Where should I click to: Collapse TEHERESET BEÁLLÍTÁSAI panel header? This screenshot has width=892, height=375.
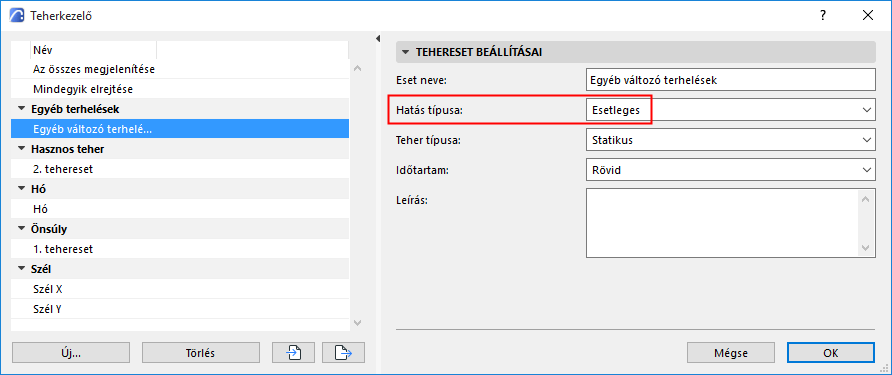point(405,52)
